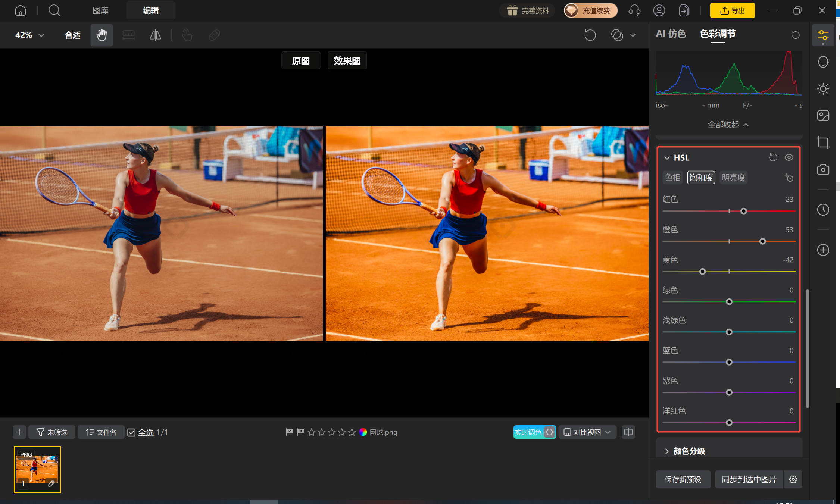The image size is (840, 504).
Task: Toggle HSL effect visibility eye
Action: [x=789, y=157]
